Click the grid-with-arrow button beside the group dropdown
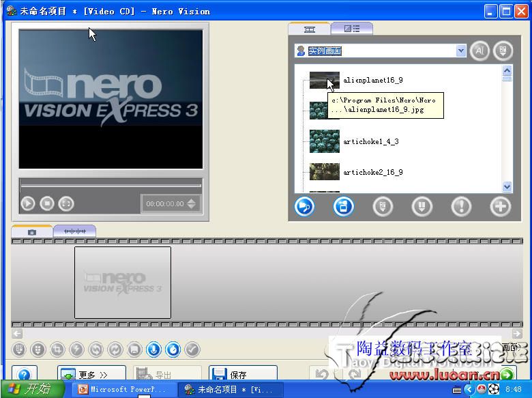 click(503, 51)
